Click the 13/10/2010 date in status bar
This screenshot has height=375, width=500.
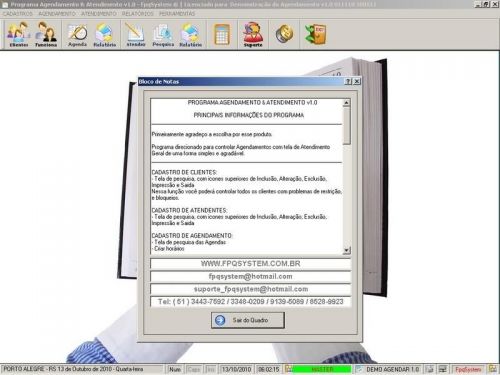click(236, 369)
